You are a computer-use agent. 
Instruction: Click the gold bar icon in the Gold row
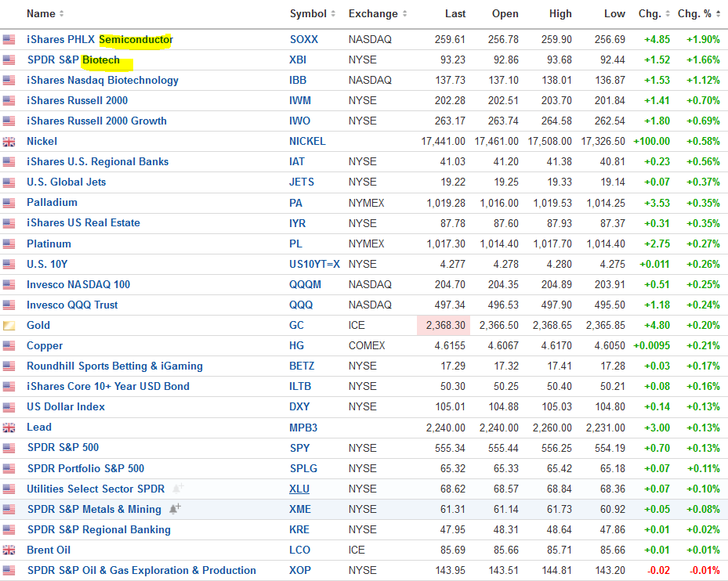pyautogui.click(x=9, y=325)
